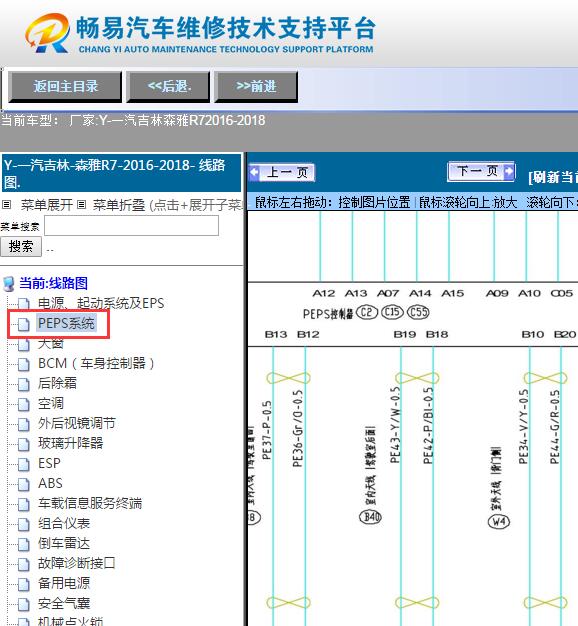Image resolution: width=578 pixels, height=626 pixels.
Task: Open 空调 tree item
Action: pyautogui.click(x=51, y=403)
